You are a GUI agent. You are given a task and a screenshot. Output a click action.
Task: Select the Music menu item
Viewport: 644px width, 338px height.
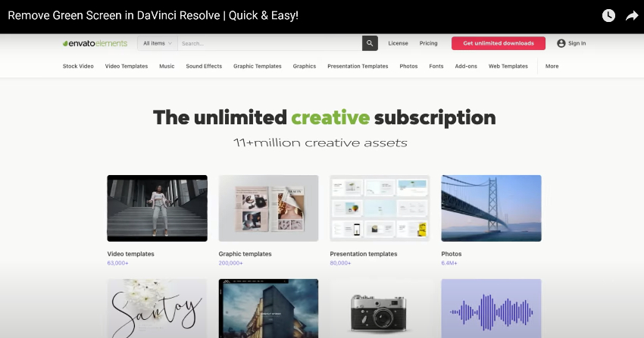tap(167, 66)
